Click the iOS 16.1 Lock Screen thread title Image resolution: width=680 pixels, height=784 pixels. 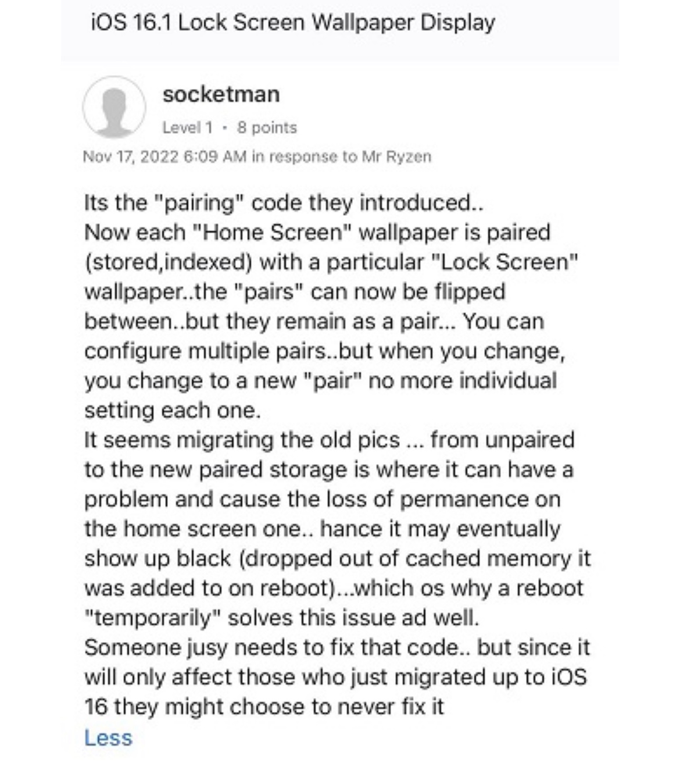[x=293, y=23]
